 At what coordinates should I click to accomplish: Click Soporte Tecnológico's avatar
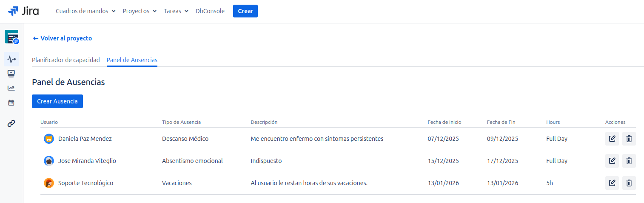pos(49,183)
